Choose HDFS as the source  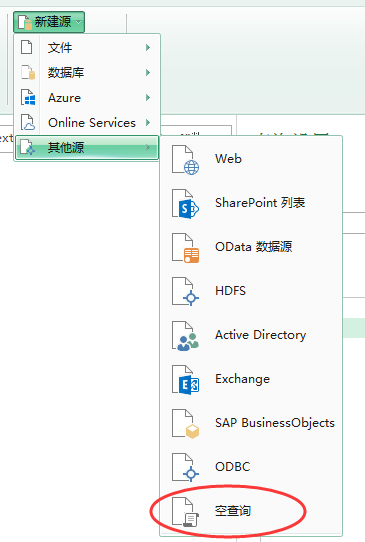(x=251, y=291)
